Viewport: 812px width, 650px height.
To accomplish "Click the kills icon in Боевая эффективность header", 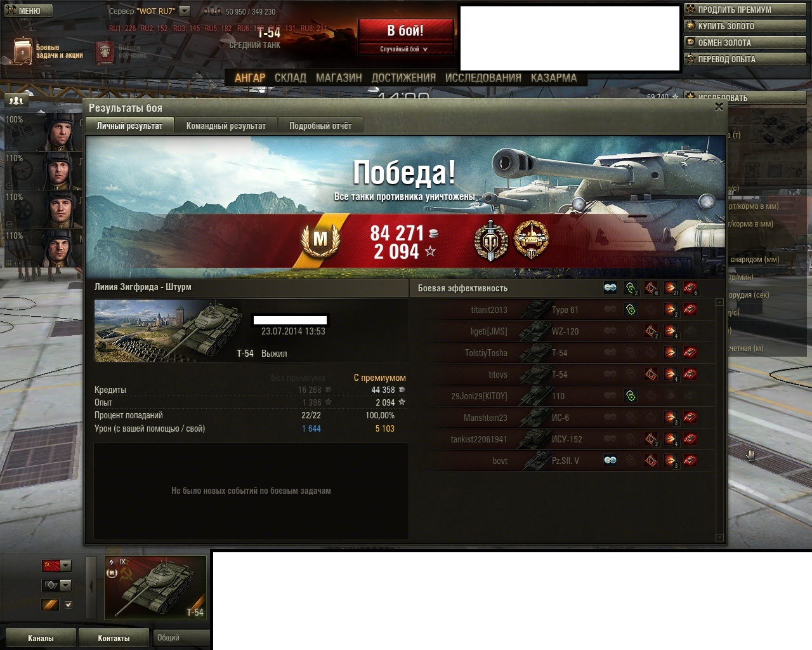I will pyautogui.click(x=690, y=288).
